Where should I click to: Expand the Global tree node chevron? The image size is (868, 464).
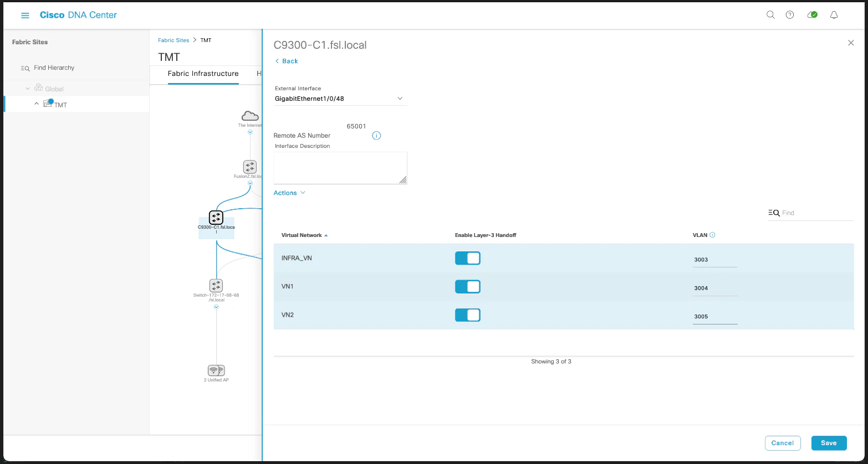[28, 89]
